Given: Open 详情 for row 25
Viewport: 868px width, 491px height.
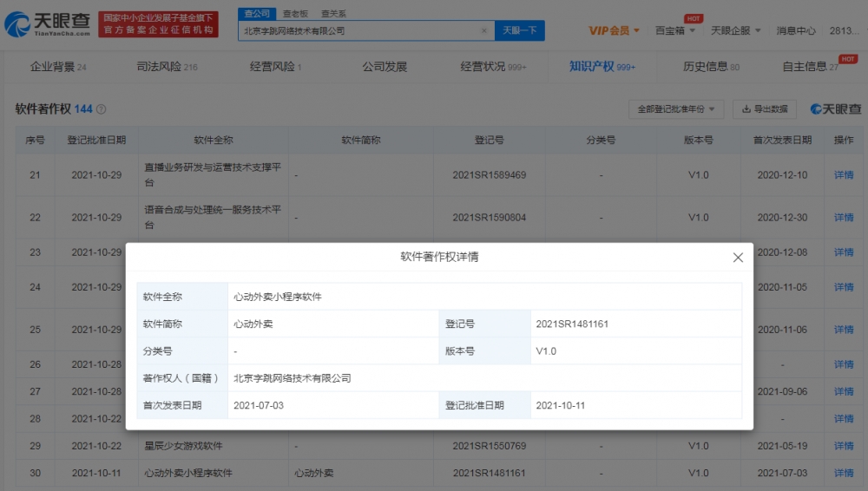Looking at the screenshot, I should point(844,330).
